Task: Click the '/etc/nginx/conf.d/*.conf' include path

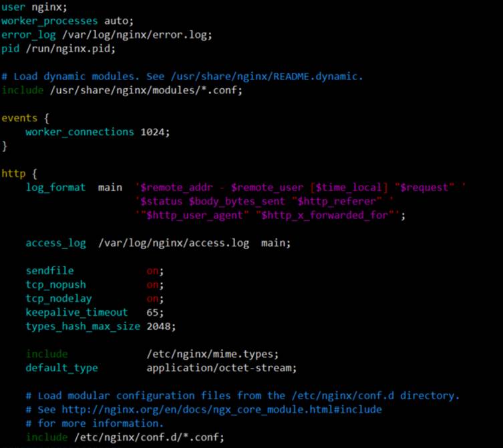Action: click(146, 437)
